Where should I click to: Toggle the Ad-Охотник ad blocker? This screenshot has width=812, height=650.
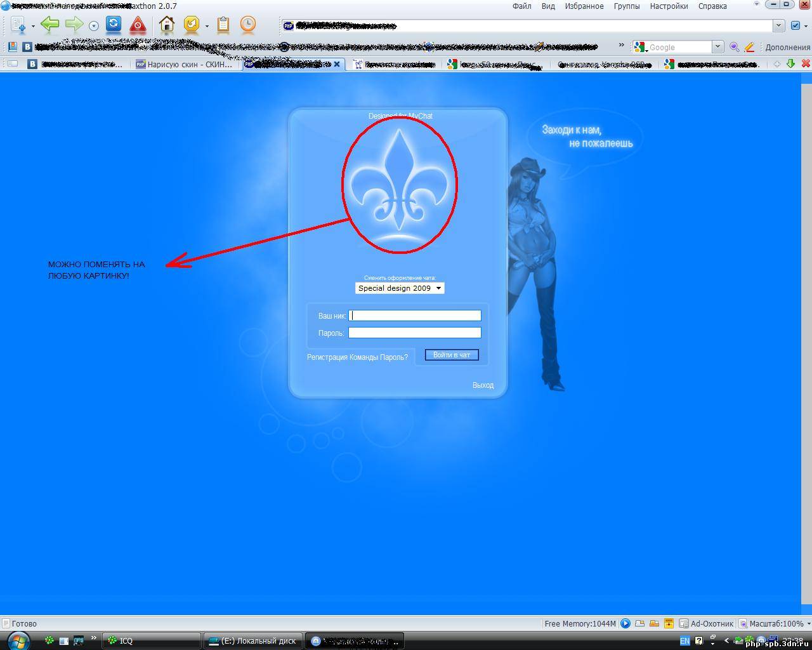click(706, 623)
